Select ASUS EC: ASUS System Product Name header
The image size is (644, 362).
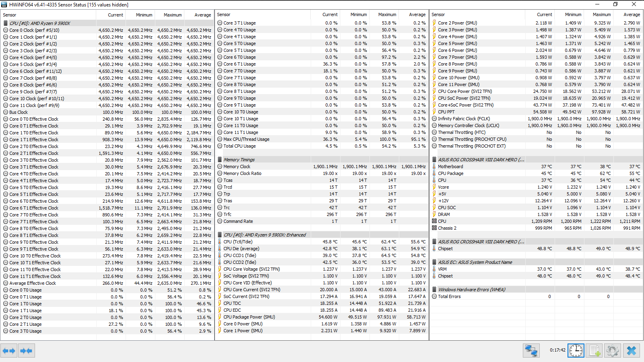[x=536, y=262]
